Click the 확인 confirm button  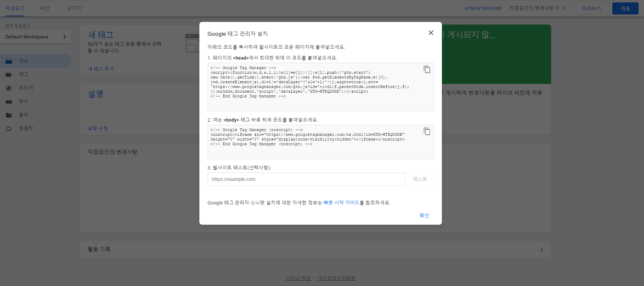pos(424,215)
